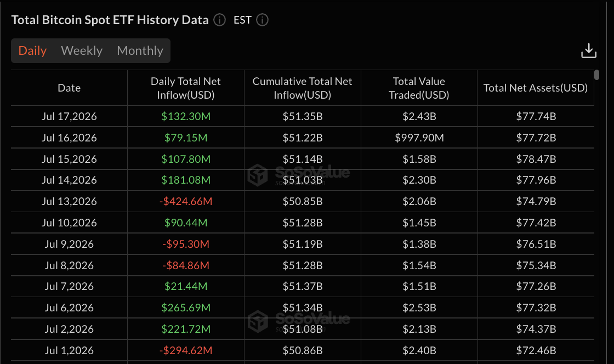The height and width of the screenshot is (364, 614).
Task: Click the $21.44M inflow value
Action: 186,286
